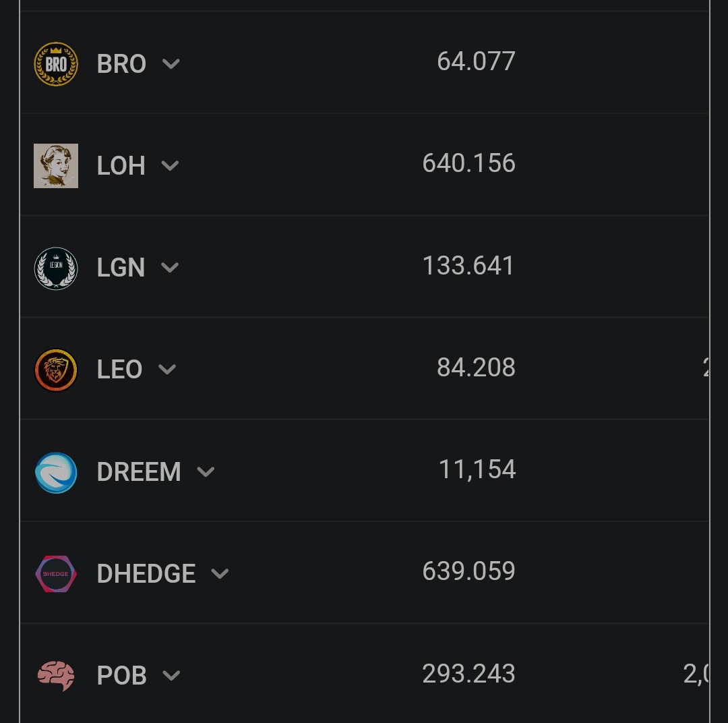Expand the LOH token dropdown chevron
This screenshot has width=728, height=723.
pyautogui.click(x=170, y=166)
